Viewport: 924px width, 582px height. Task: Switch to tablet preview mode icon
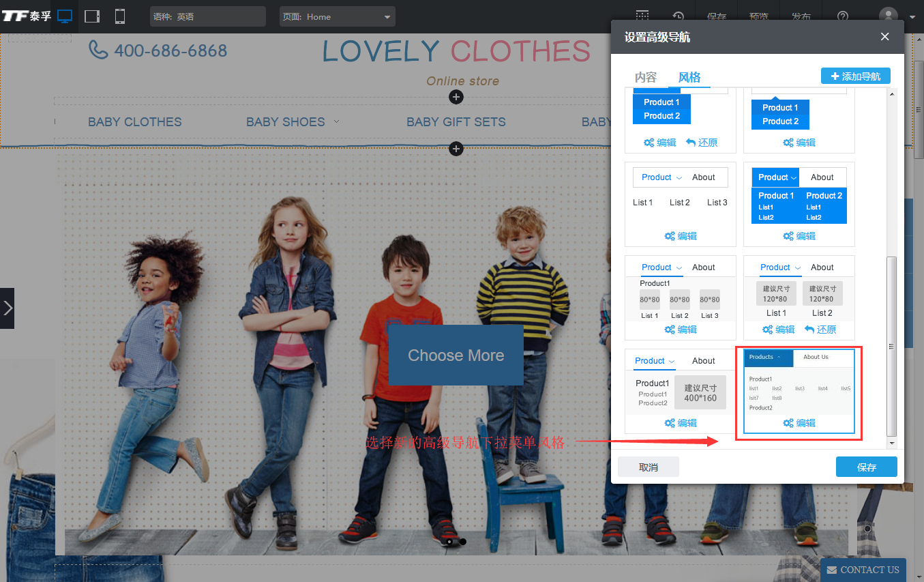[x=92, y=16]
